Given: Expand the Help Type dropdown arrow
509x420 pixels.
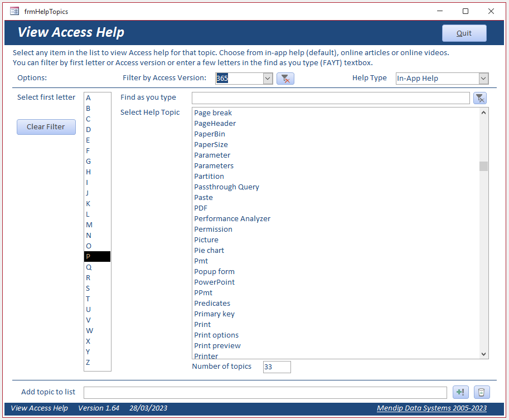Looking at the screenshot, I should pyautogui.click(x=483, y=79).
